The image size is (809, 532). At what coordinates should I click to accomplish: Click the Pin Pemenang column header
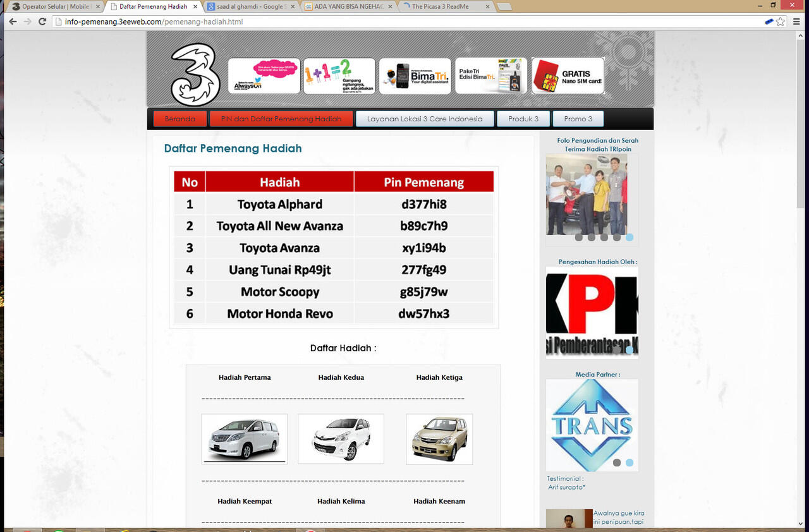[x=423, y=182]
